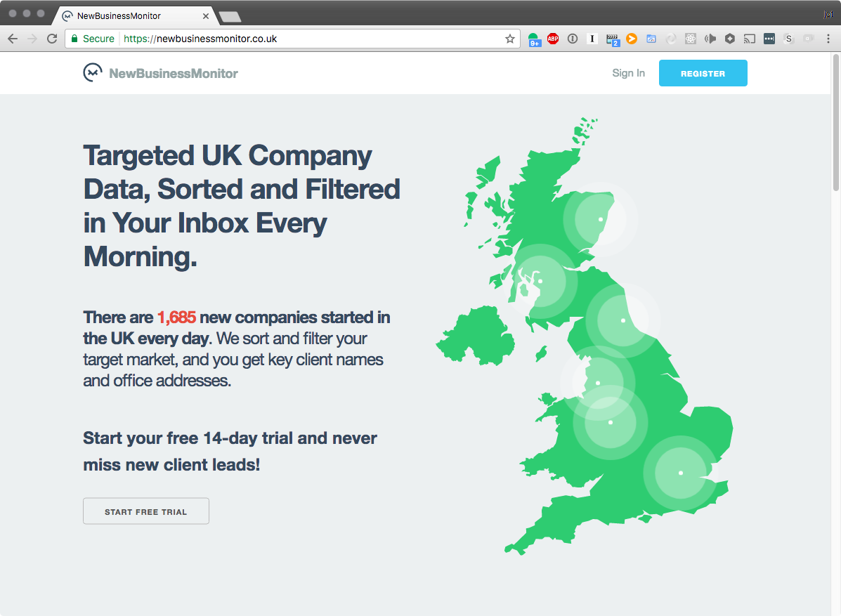Click the Glasgow area map hotspot
Screen dimensions: 841x616
[540, 281]
